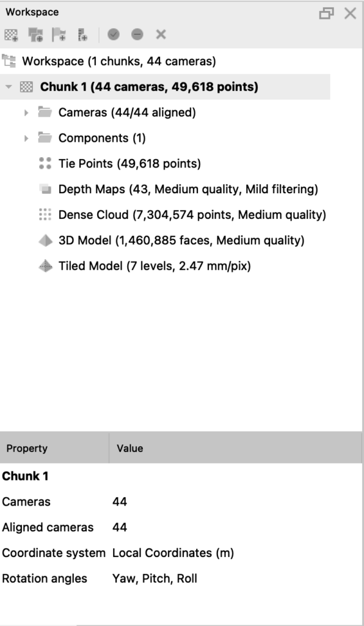Click the Tiled Model icon
The width and height of the screenshot is (364, 626).
45,266
